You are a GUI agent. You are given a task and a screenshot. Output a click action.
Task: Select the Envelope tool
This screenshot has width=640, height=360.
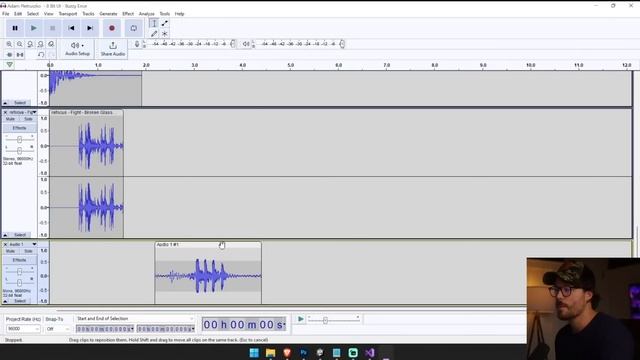click(x=164, y=23)
